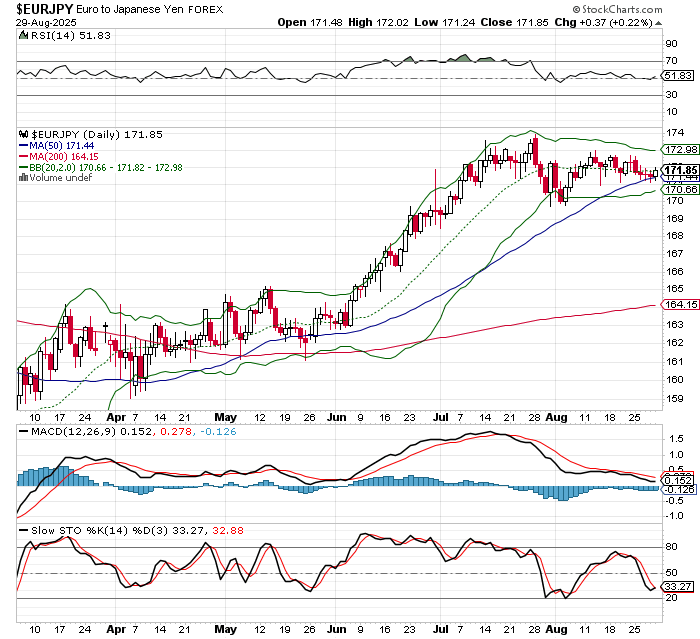
Task: Click the black dash icon beside MACD(12,26,9)
Action: [x=25, y=429]
